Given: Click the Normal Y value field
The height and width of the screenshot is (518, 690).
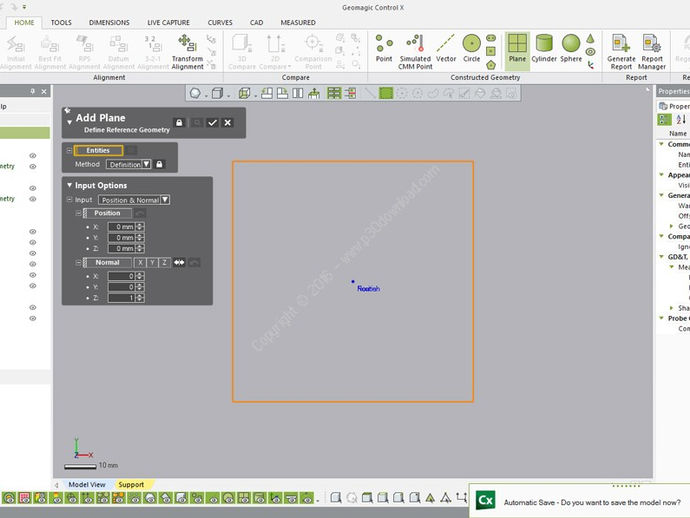Looking at the screenshot, I should point(121,287).
